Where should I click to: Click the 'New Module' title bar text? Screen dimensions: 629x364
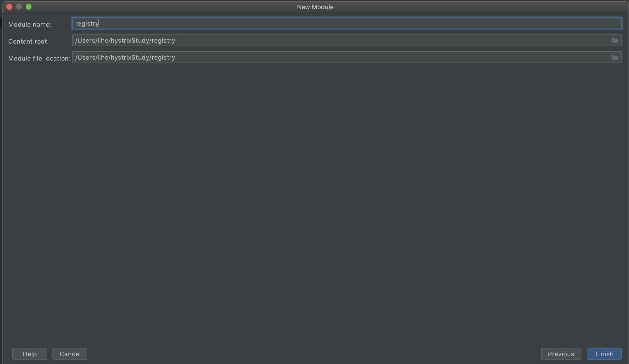tap(315, 7)
